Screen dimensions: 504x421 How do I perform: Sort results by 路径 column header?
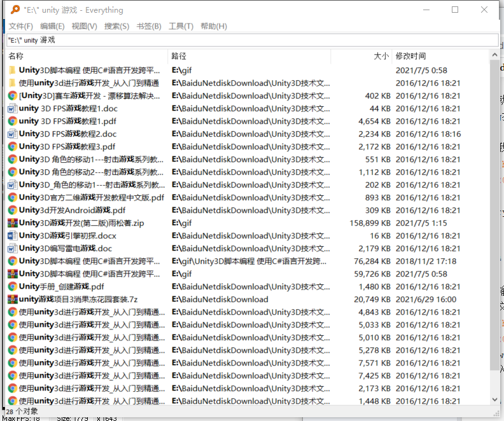249,56
